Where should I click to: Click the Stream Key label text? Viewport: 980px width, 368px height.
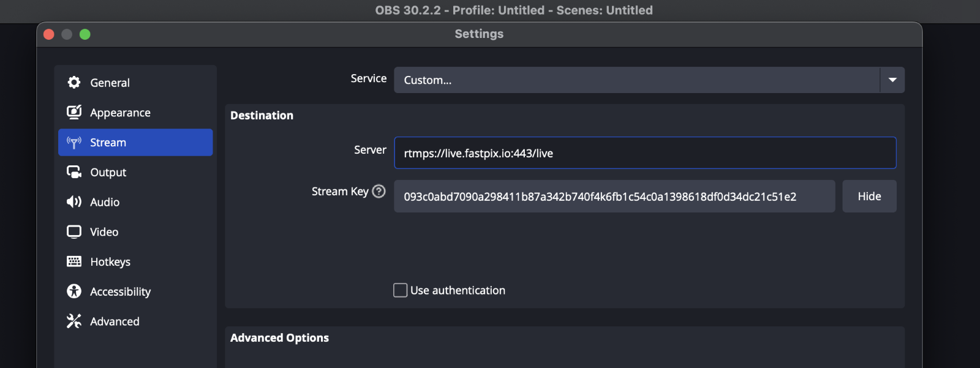(x=340, y=191)
